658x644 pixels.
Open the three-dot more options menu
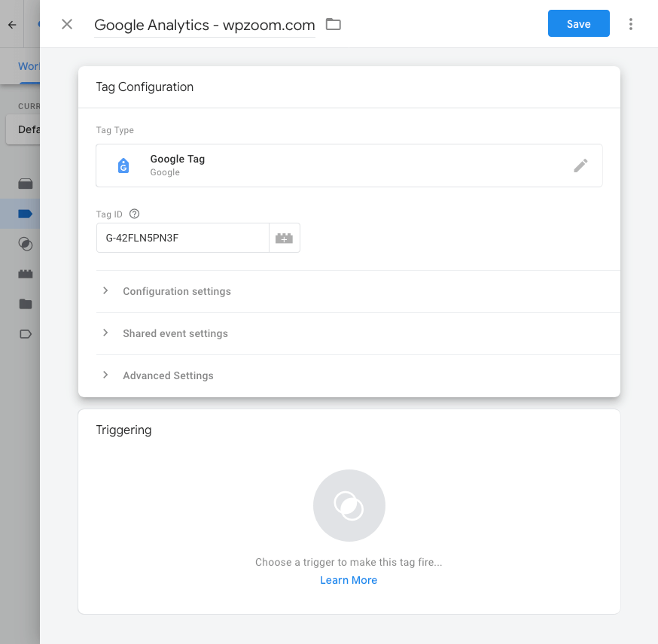pyautogui.click(x=630, y=24)
